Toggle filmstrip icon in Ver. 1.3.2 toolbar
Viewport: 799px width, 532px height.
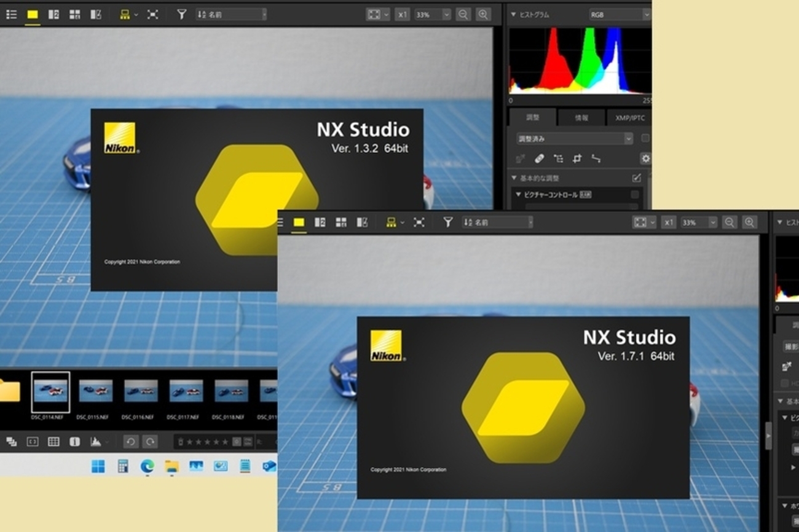click(x=125, y=14)
